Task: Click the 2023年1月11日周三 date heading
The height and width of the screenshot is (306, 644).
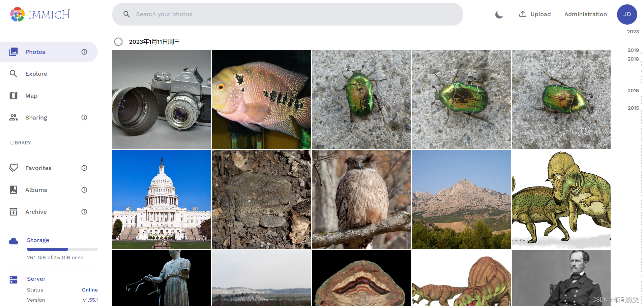Action: tap(154, 42)
